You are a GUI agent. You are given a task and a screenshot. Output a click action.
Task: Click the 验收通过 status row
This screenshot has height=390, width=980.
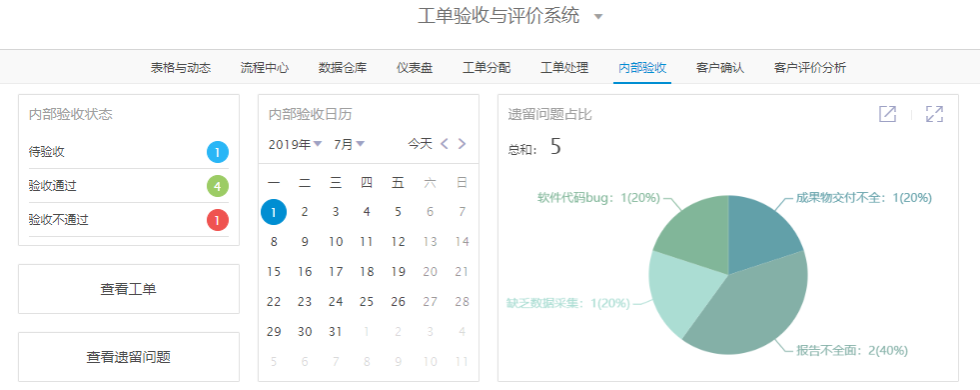point(129,186)
